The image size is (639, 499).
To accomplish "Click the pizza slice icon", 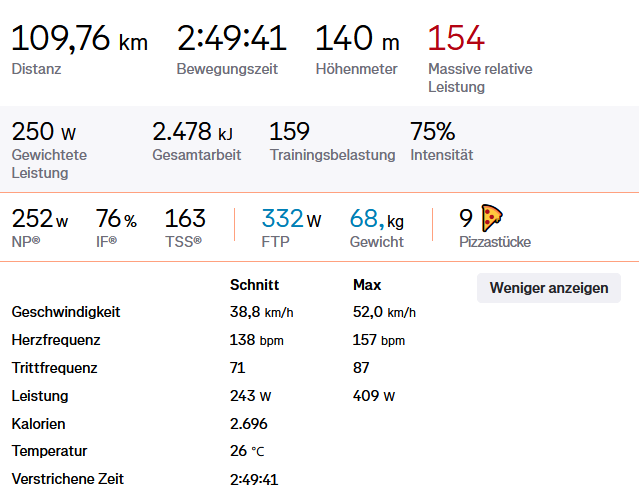I will click(492, 217).
